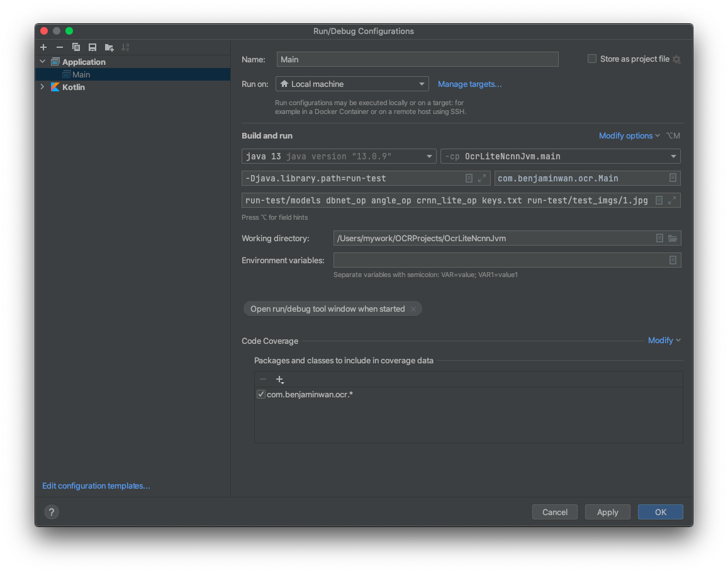728x573 pixels.
Task: Add new configuration with plus icon
Action: coord(43,47)
